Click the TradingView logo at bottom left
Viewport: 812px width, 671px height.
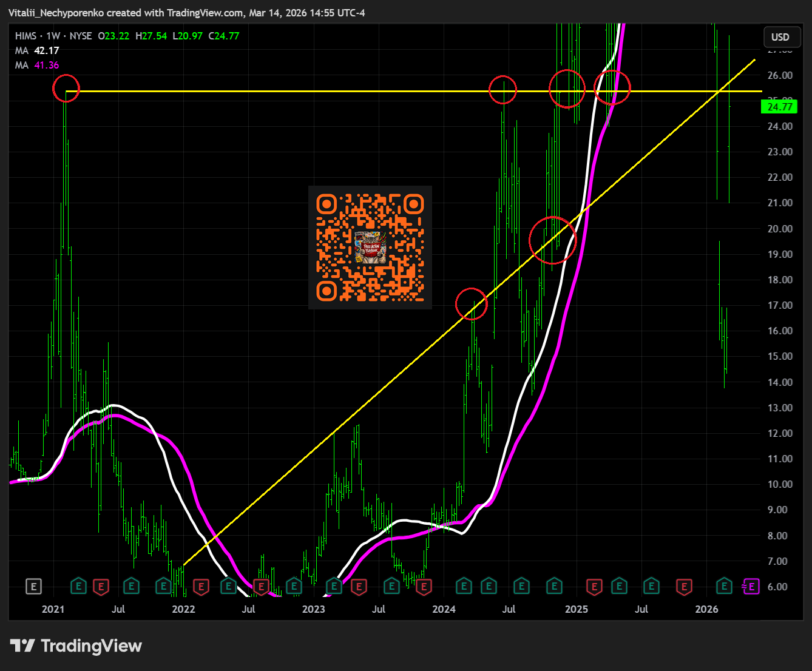coord(76,646)
